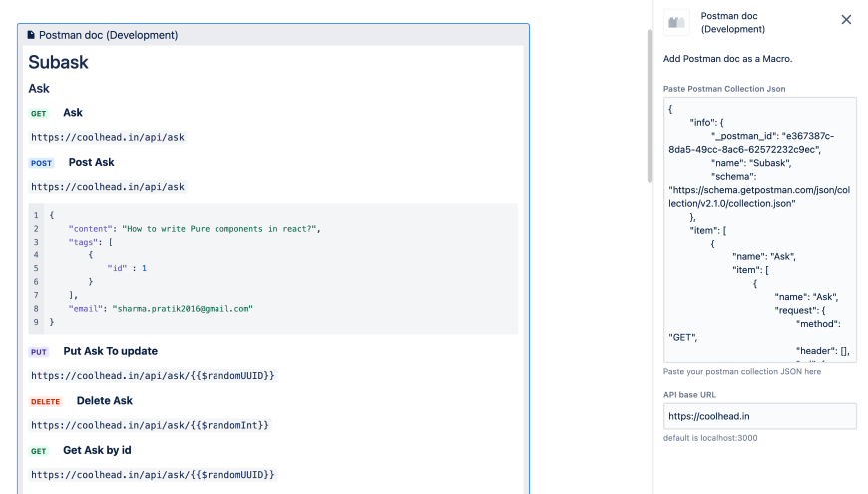The width and height of the screenshot is (868, 494).
Task: Click the Subask collection heading
Action: pos(58,62)
